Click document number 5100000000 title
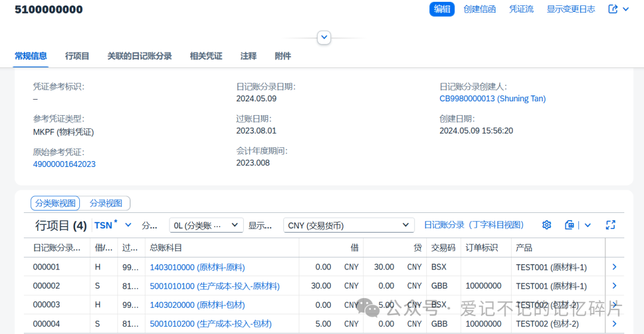 pos(48,10)
